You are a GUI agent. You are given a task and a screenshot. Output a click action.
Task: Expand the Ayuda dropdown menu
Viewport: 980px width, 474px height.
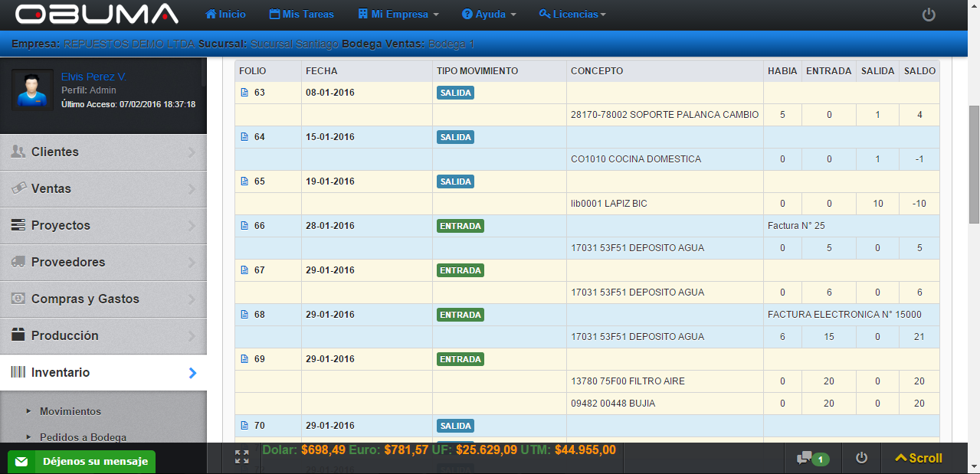[x=489, y=15]
